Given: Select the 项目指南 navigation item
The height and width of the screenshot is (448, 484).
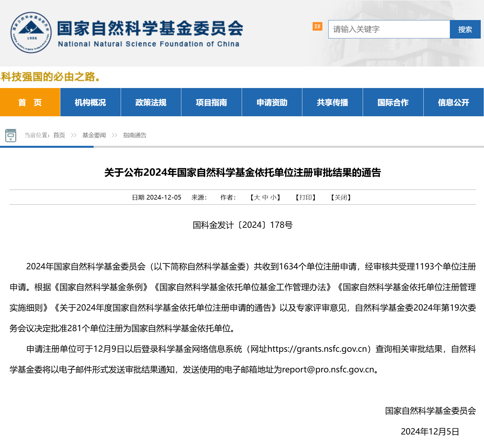Looking at the screenshot, I should click(x=211, y=102).
